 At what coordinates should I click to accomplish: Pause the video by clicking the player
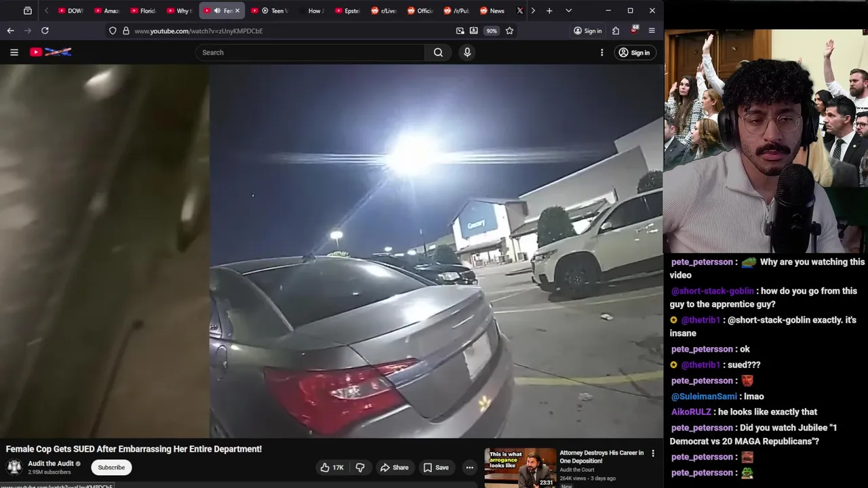[332, 251]
